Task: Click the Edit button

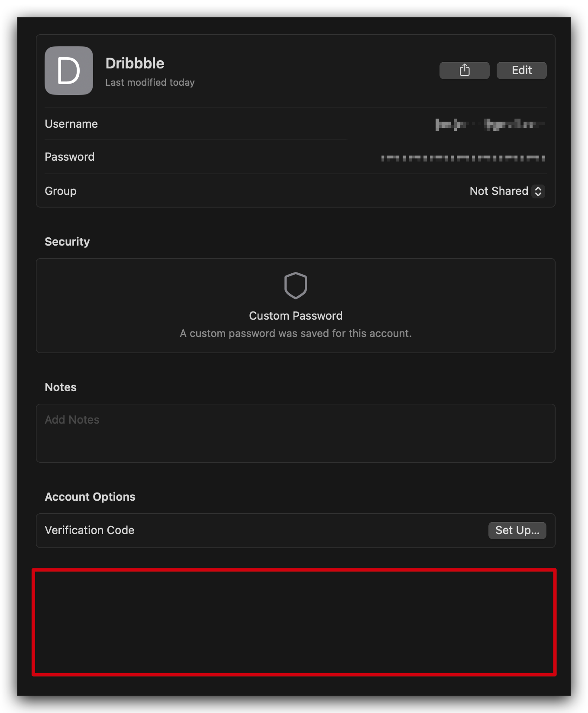Action: point(521,70)
